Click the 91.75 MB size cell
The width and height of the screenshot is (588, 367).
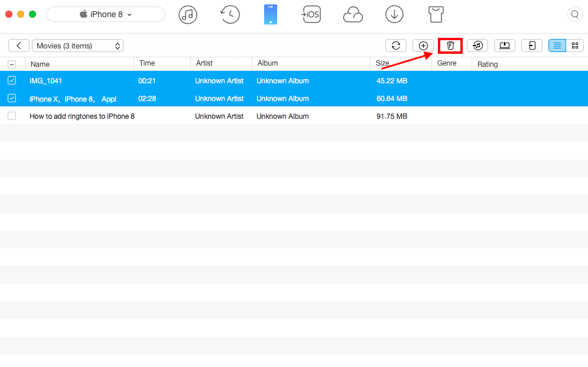(x=392, y=116)
